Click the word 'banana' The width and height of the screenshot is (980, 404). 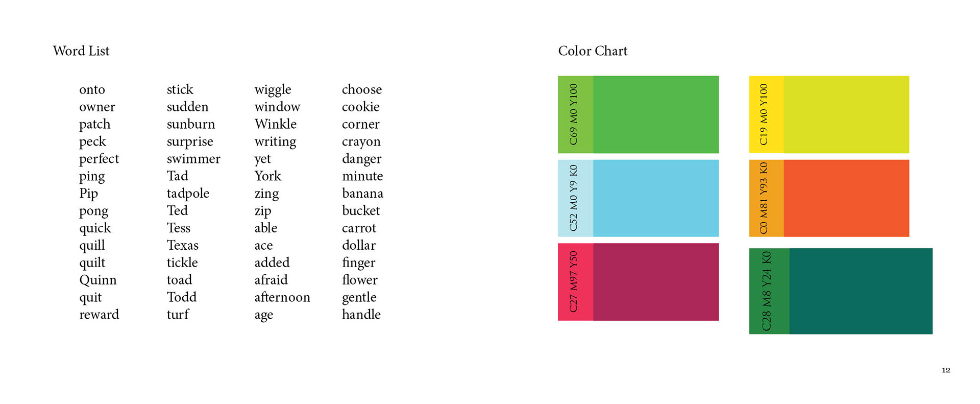click(x=362, y=194)
